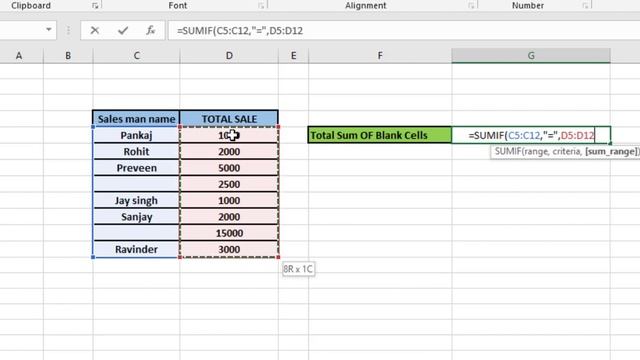The height and width of the screenshot is (360, 640).
Task: Select column G header
Action: point(531,56)
